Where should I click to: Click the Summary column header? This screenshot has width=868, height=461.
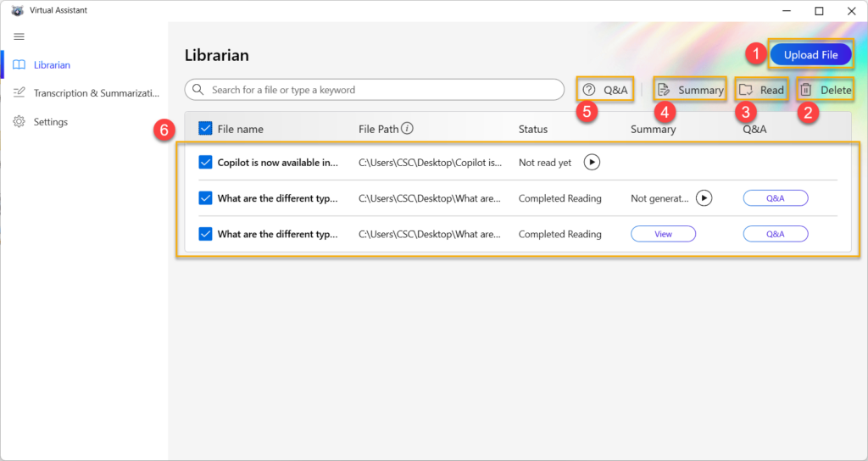(x=654, y=129)
